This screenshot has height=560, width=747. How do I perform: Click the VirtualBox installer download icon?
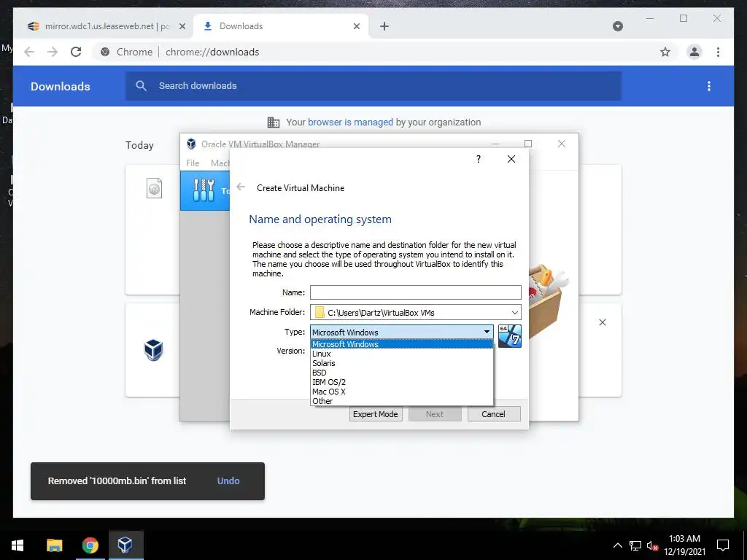[153, 350]
